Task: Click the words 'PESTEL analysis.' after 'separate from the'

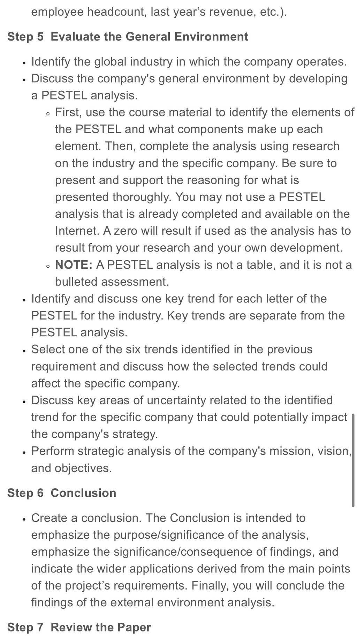Action: click(79, 332)
